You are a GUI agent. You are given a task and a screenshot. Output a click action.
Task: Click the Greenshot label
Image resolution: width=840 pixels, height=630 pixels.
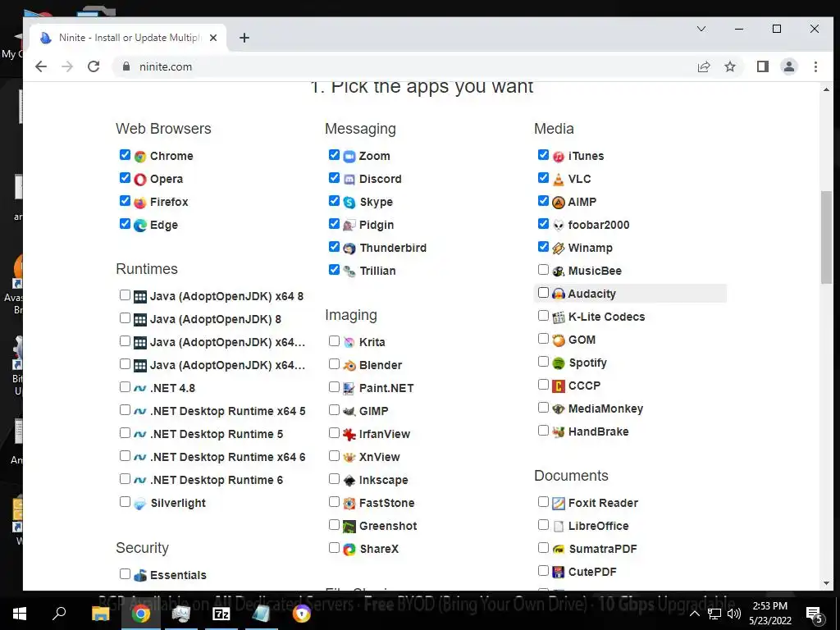388,526
